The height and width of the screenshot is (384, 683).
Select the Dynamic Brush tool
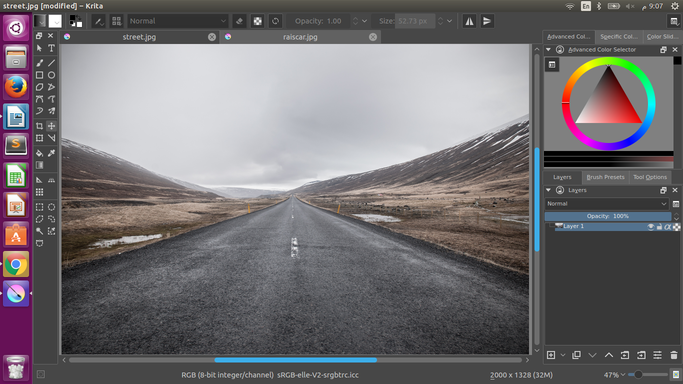coord(39,111)
